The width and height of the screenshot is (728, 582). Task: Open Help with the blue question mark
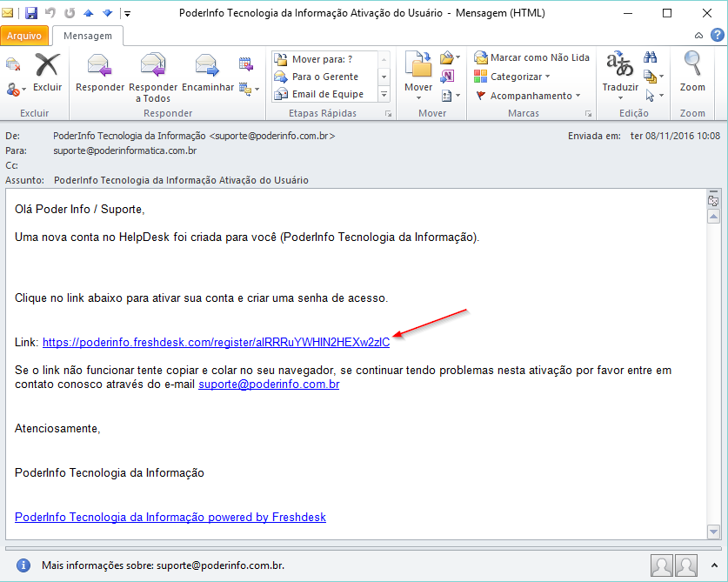[x=718, y=36]
